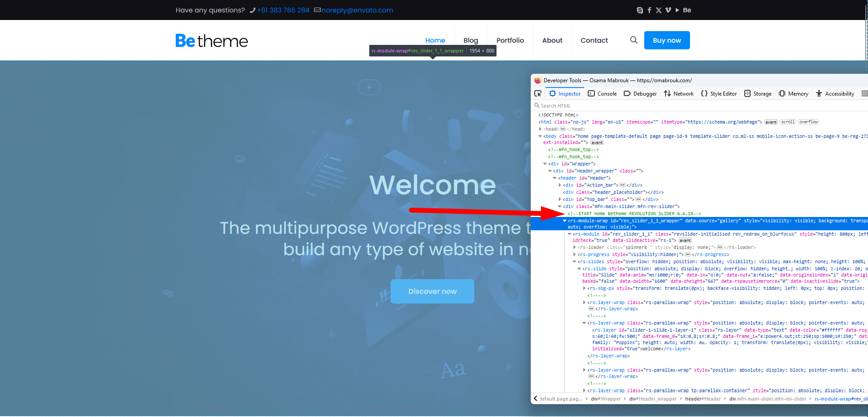The height and width of the screenshot is (417, 868).
Task: Expand the ellipsis inside div#Top_bar
Action: (638, 199)
